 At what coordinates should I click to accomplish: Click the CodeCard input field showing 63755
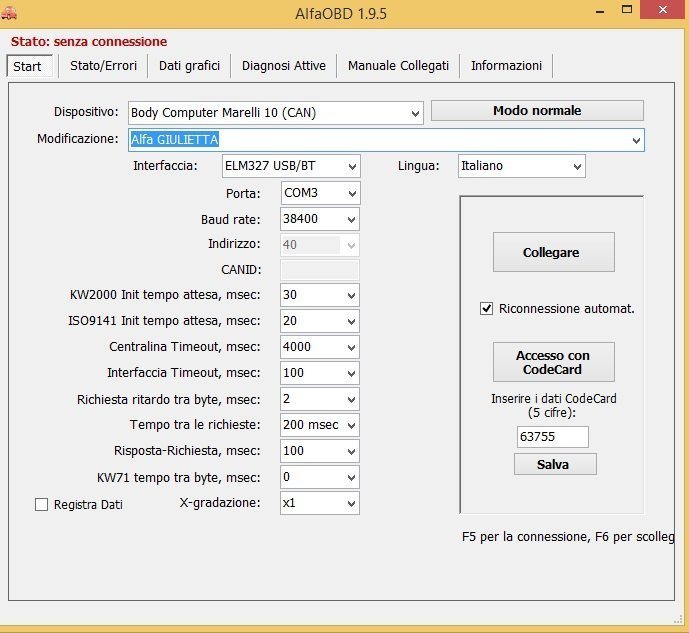click(553, 437)
